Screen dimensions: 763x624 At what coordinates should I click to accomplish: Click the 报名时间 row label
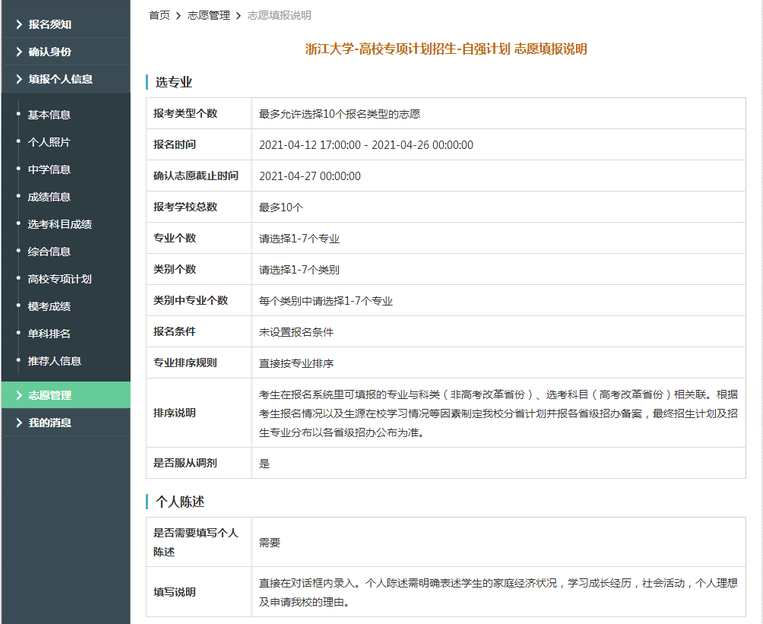click(175, 145)
